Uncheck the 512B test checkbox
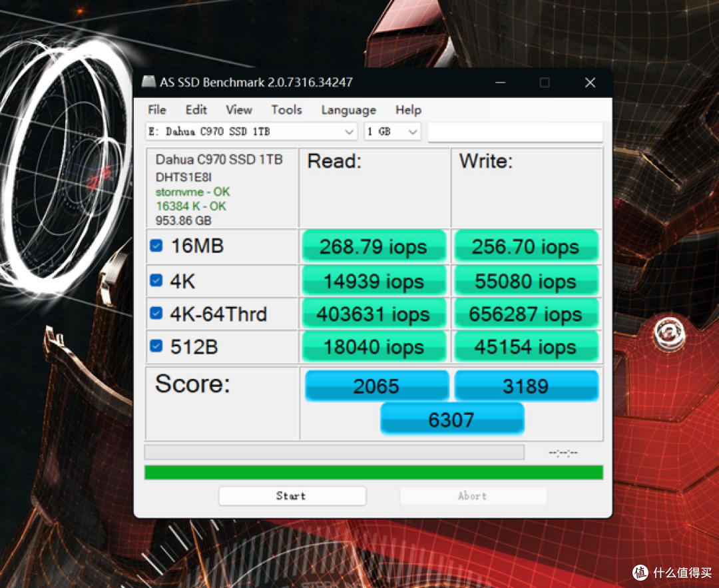Screen dimensions: 719x588 (x=156, y=346)
